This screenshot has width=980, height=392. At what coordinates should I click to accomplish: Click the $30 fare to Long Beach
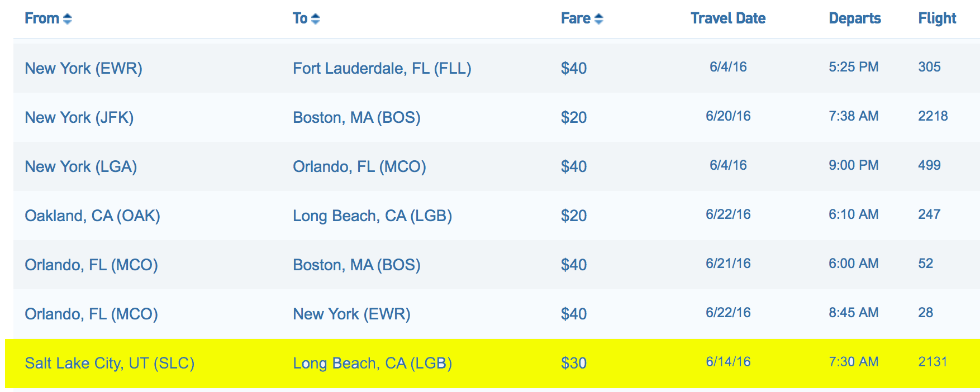(x=573, y=363)
